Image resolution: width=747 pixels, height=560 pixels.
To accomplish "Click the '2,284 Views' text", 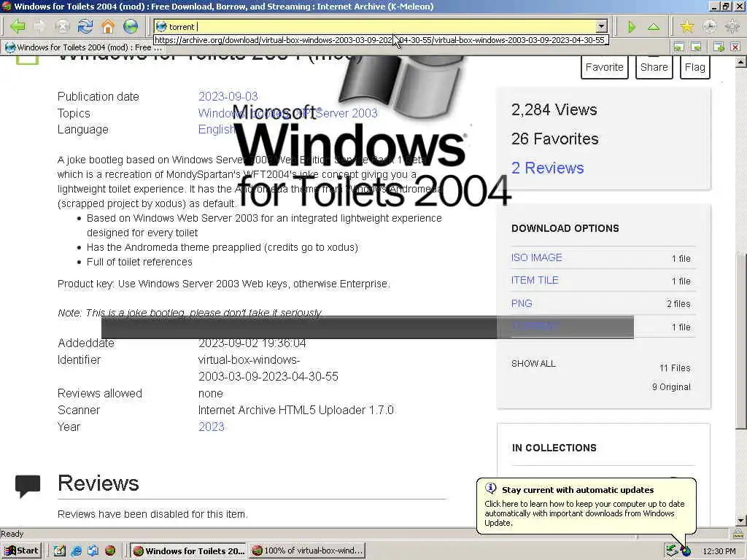I will [x=554, y=110].
